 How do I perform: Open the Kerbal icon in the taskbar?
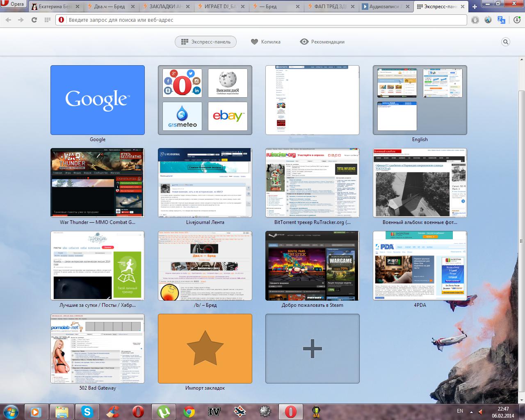(316, 411)
